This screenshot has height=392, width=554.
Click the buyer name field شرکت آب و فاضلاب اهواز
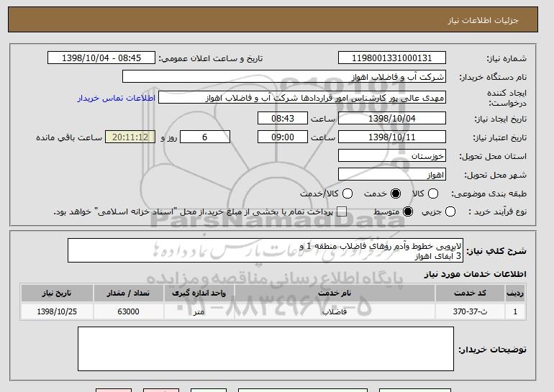284,77
